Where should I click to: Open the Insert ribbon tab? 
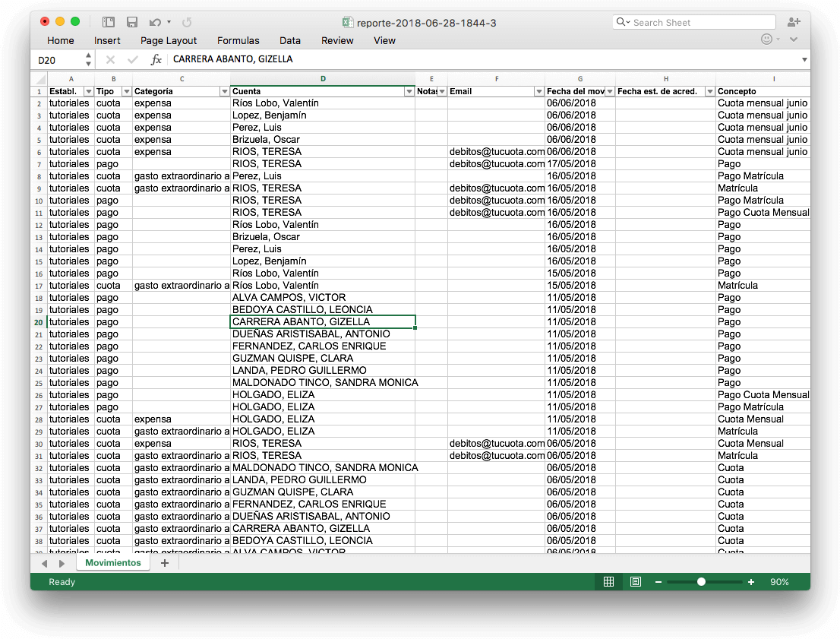point(107,40)
